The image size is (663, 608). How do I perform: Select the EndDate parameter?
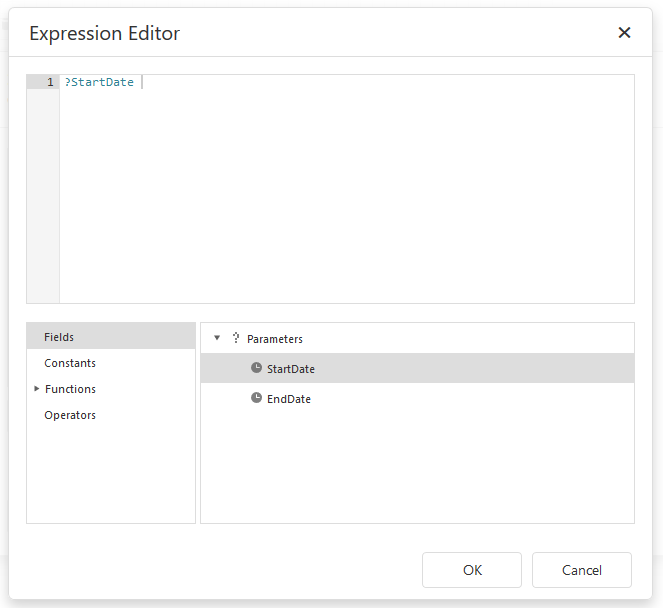coord(417,398)
